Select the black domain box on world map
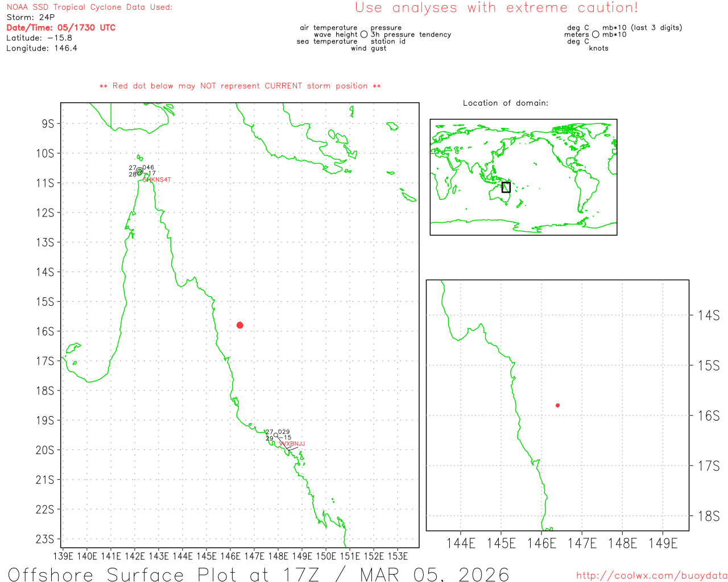 506,187
